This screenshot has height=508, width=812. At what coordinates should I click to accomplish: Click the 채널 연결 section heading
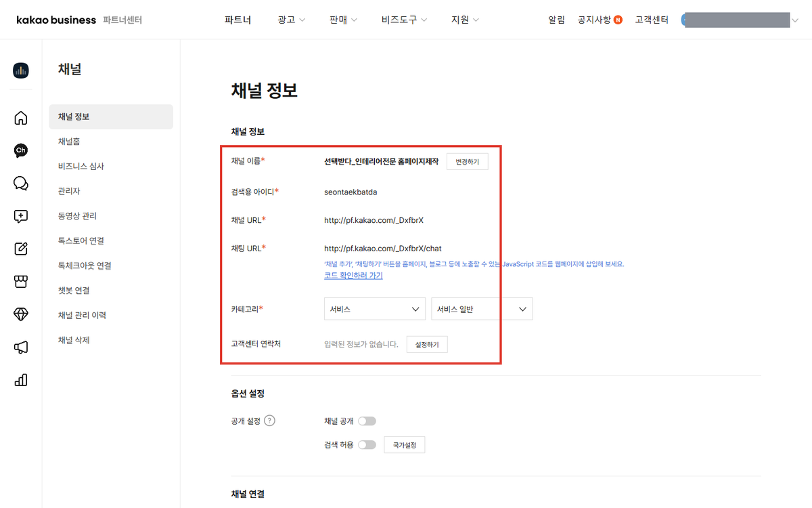(x=248, y=494)
